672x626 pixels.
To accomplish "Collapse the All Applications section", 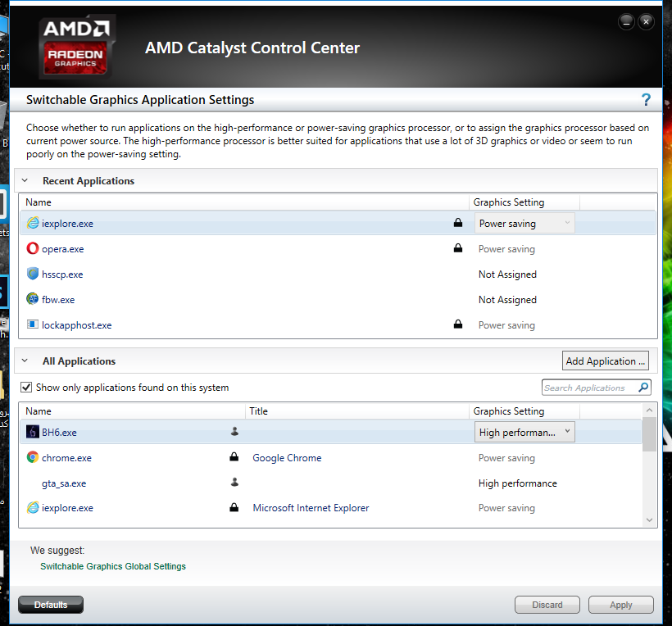I will [25, 361].
